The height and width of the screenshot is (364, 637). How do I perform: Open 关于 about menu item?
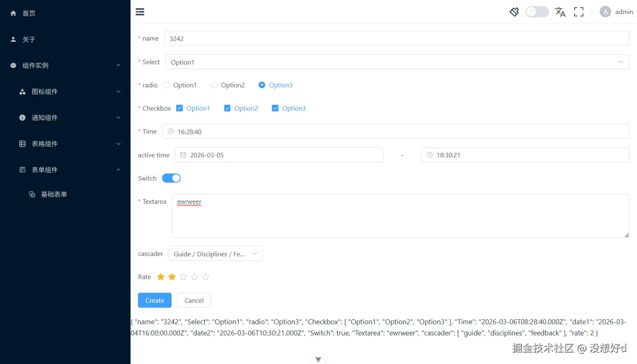65,39
